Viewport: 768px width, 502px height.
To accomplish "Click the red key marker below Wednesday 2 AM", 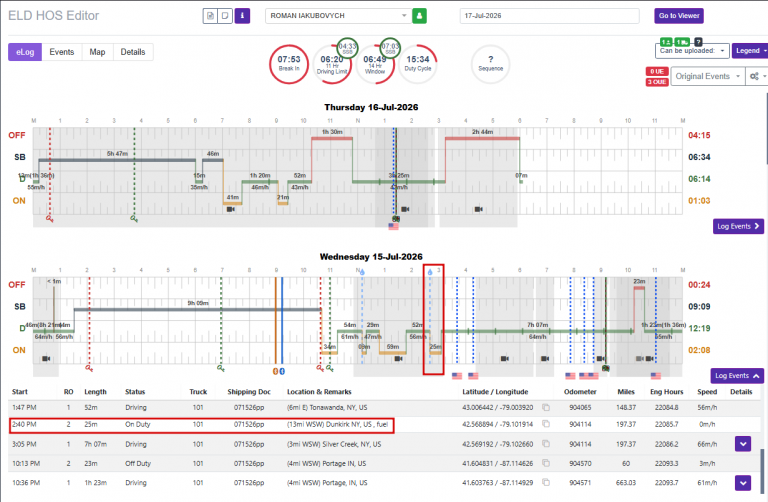I will (x=89, y=368).
